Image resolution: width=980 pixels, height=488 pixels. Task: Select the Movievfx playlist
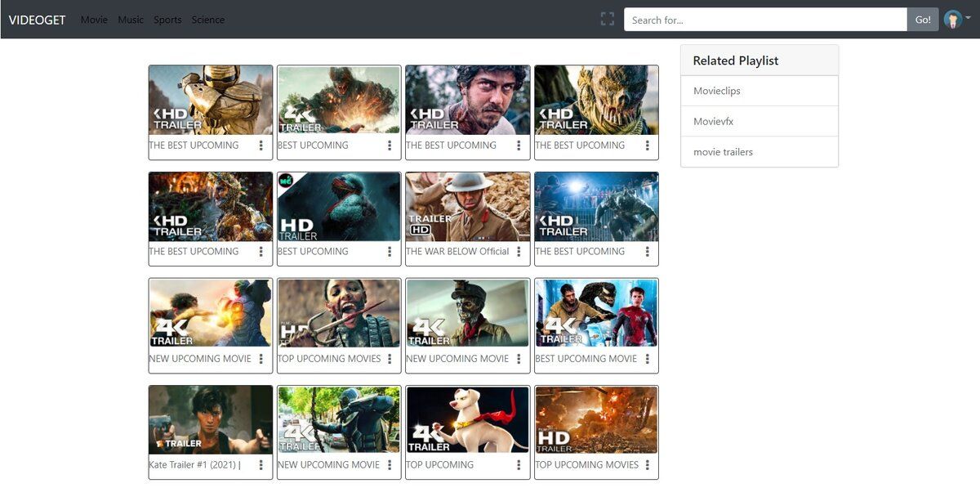click(714, 121)
